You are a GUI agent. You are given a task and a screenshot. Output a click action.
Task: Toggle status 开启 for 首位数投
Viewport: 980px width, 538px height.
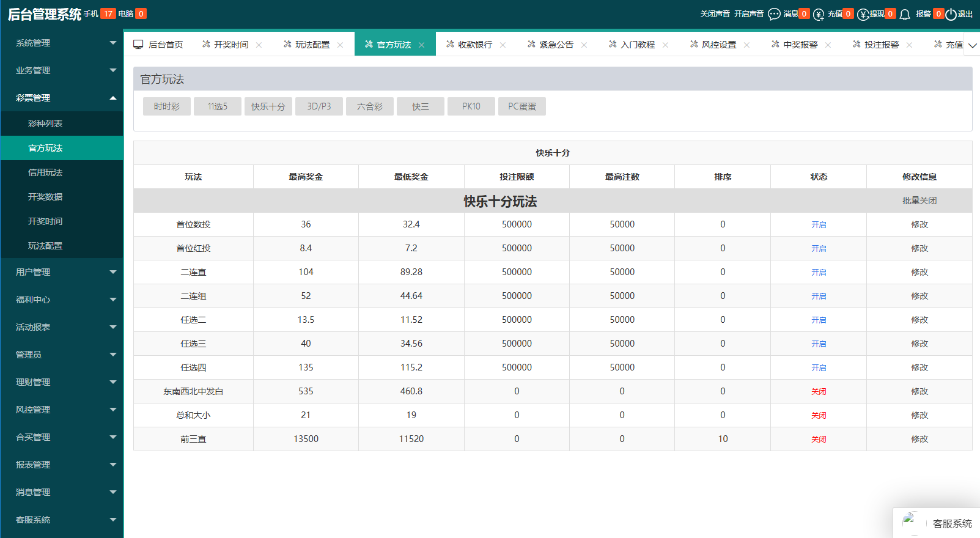(x=819, y=224)
